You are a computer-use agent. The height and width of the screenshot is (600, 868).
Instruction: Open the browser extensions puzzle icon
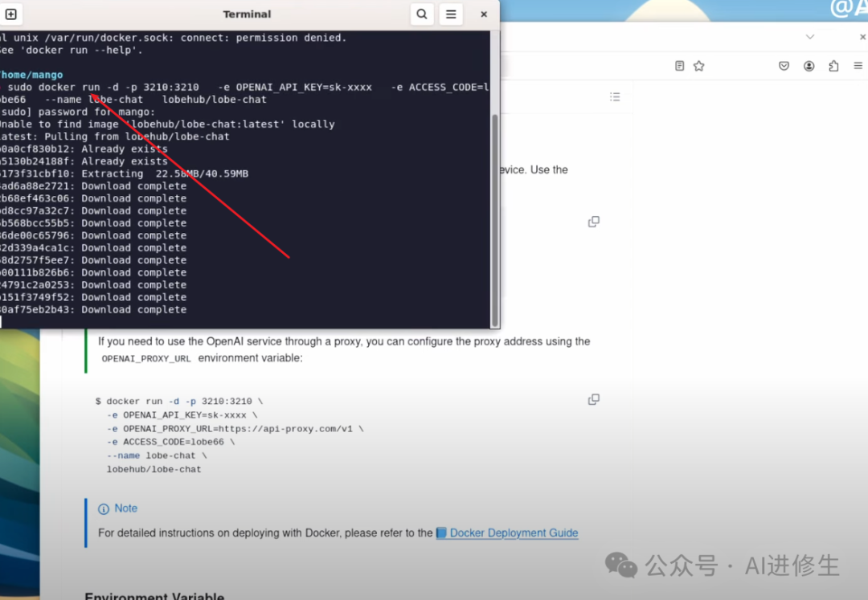coord(833,66)
